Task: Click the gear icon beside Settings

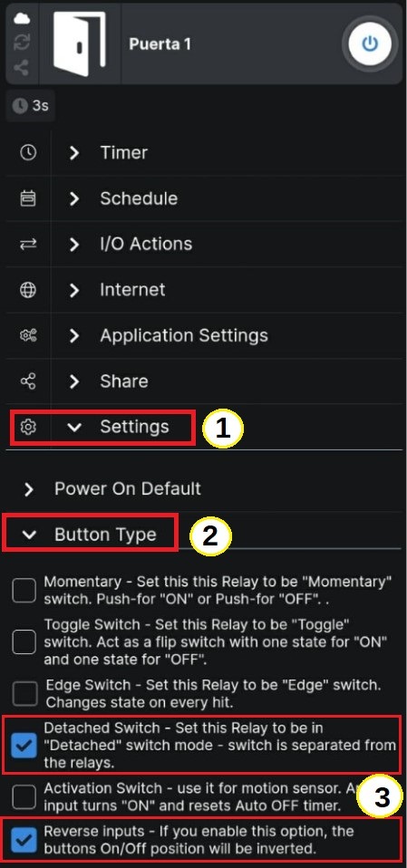Action: click(x=28, y=427)
